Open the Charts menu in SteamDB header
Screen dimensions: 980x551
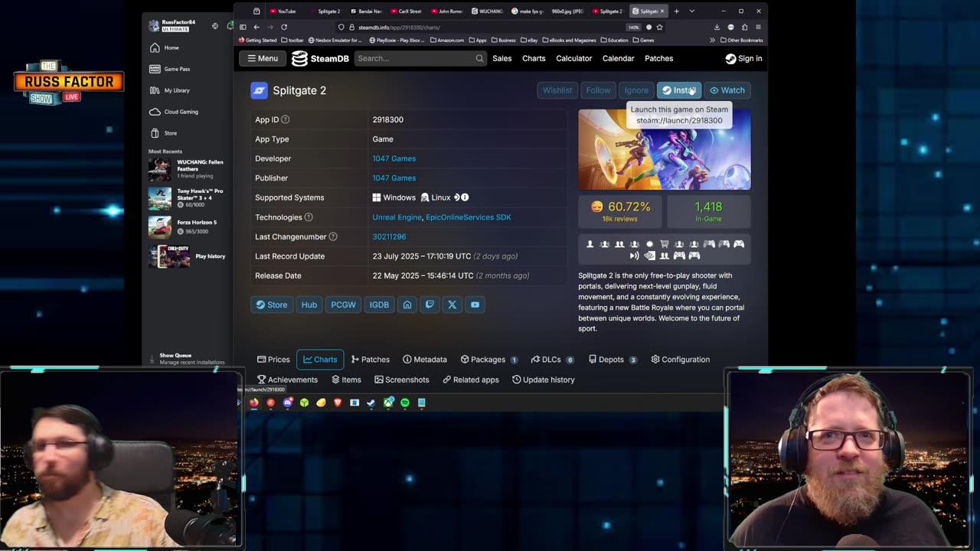click(534, 58)
